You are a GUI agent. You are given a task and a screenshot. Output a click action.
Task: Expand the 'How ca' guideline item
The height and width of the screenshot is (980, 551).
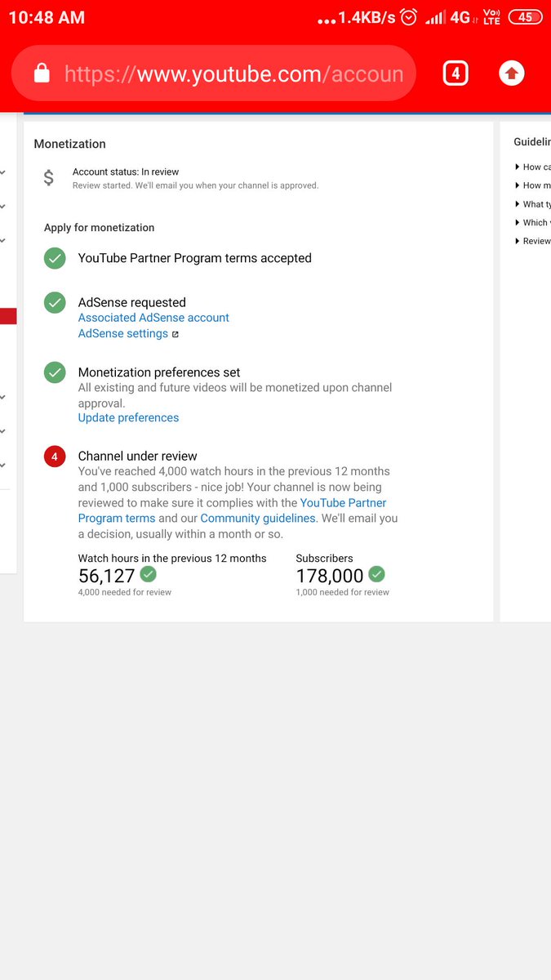pos(532,167)
